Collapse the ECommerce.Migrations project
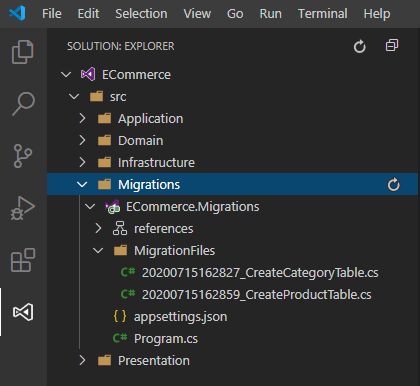This screenshot has height=386, width=420. pyautogui.click(x=90, y=206)
